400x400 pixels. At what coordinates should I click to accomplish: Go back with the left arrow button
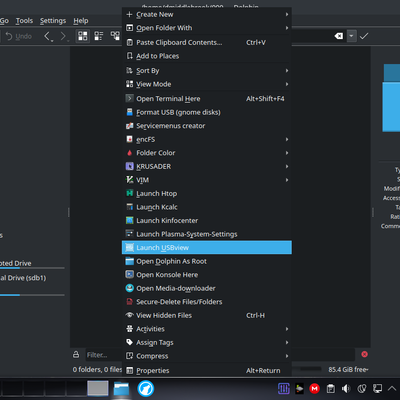click(x=48, y=36)
